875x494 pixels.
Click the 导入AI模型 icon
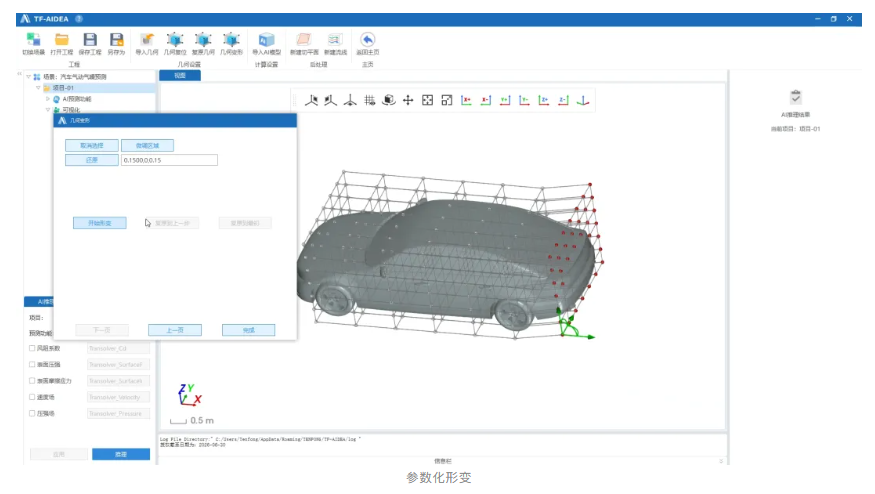point(266,40)
